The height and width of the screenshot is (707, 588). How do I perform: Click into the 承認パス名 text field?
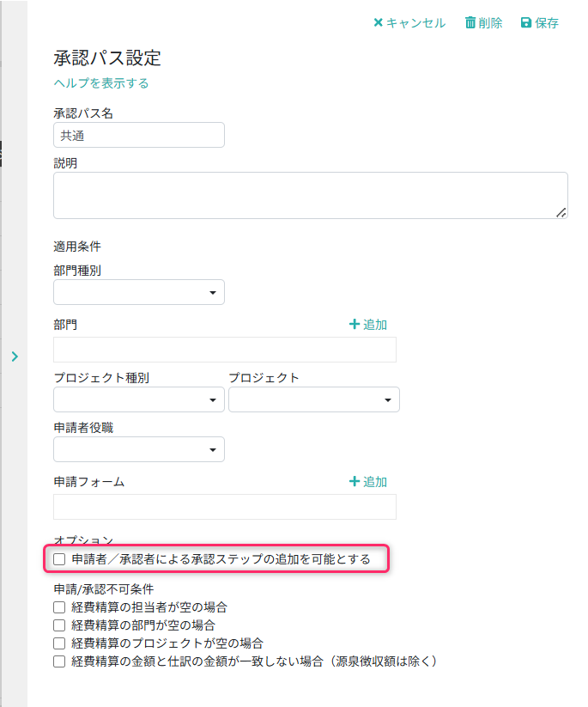pyautogui.click(x=139, y=135)
